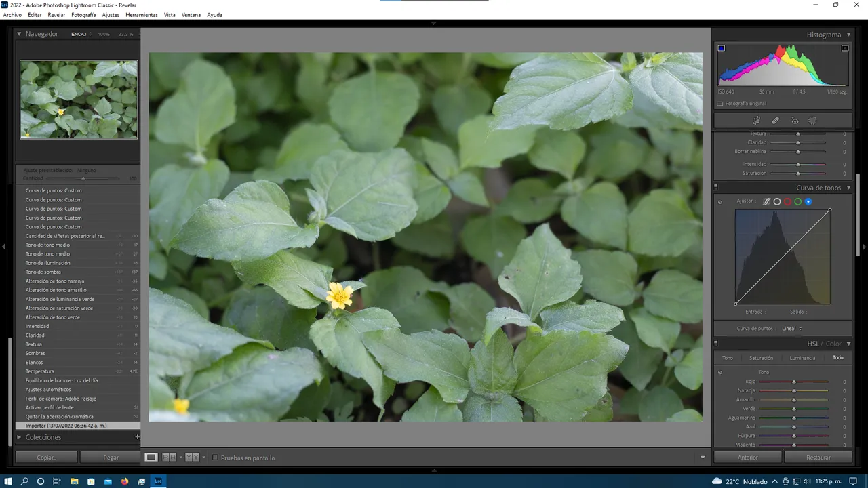Open Windows Start menu

(x=8, y=481)
